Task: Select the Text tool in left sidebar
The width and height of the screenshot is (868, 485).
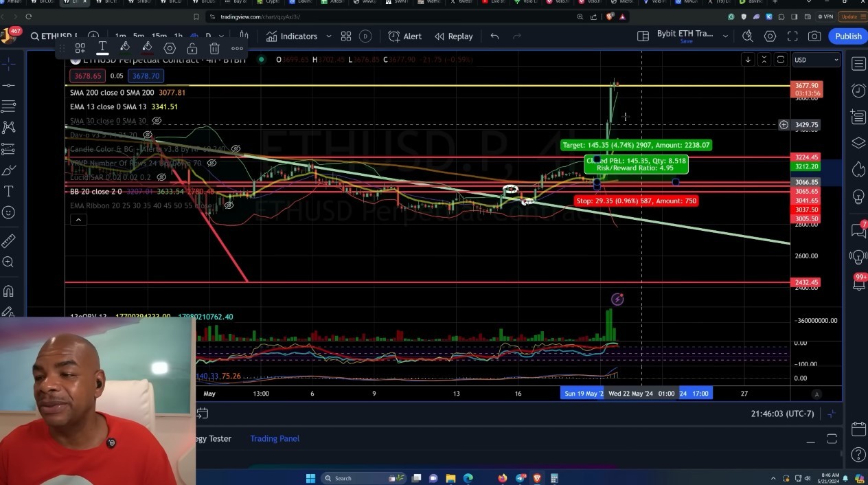Action: pos(9,191)
